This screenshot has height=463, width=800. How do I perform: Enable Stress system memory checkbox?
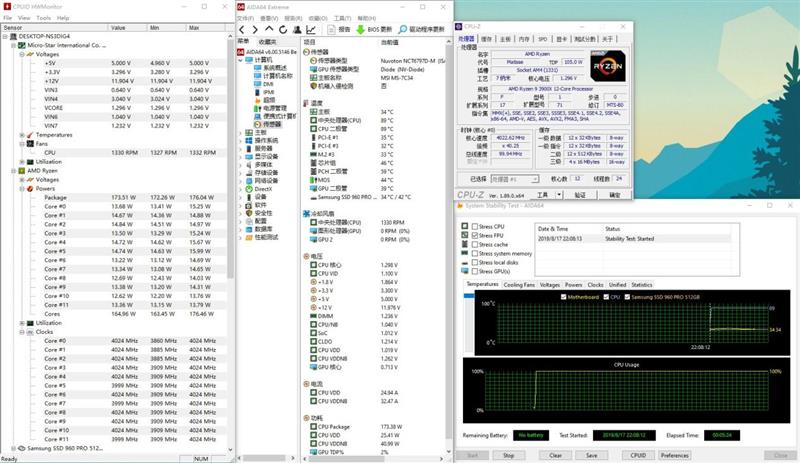click(475, 253)
